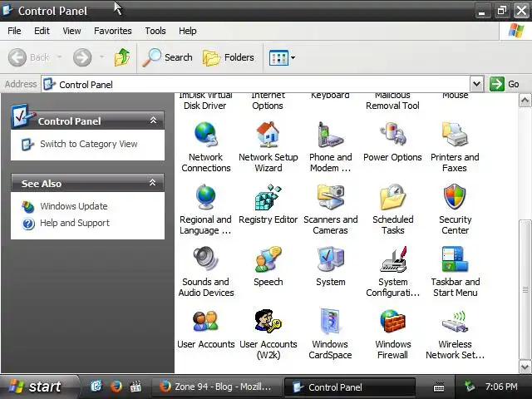Click the network icon in the system tray
Viewport: 532px width, 399px height.
point(470,386)
